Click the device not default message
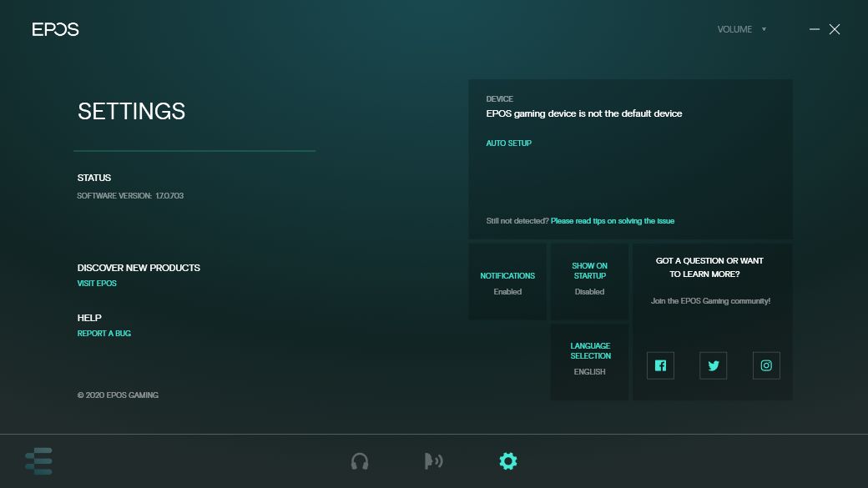The height and width of the screenshot is (488, 868). click(584, 113)
